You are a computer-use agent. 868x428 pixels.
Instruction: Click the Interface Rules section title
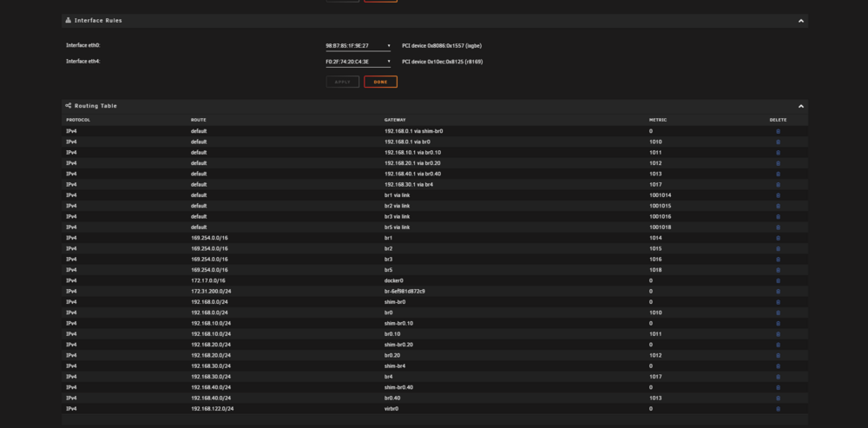tap(98, 21)
